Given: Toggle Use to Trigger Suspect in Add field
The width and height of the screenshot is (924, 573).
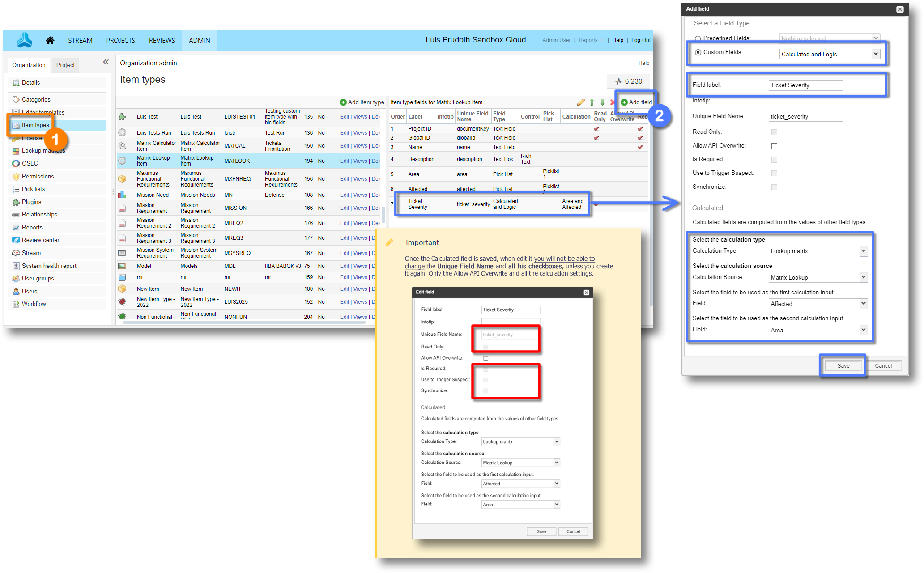Looking at the screenshot, I should [x=774, y=173].
